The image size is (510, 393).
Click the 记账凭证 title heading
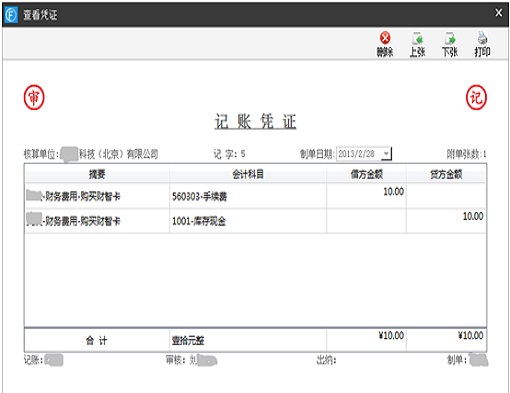[x=255, y=121]
